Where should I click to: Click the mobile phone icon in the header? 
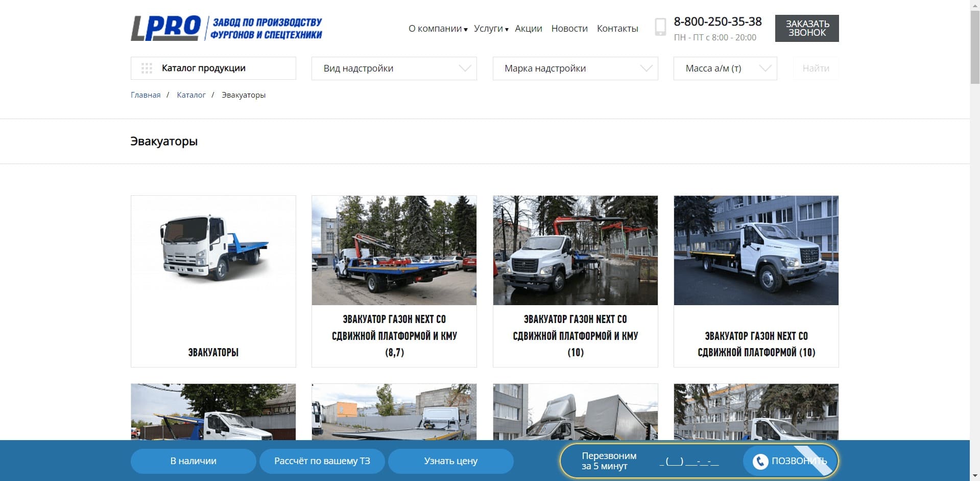[x=660, y=27]
